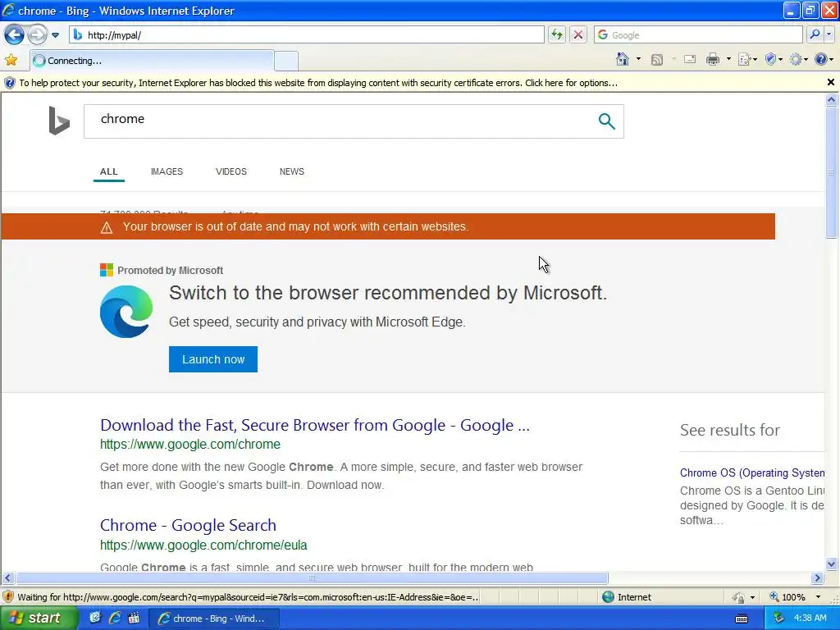The width and height of the screenshot is (840, 630).
Task: Expand the Home button dropdown arrow
Action: tap(638, 59)
